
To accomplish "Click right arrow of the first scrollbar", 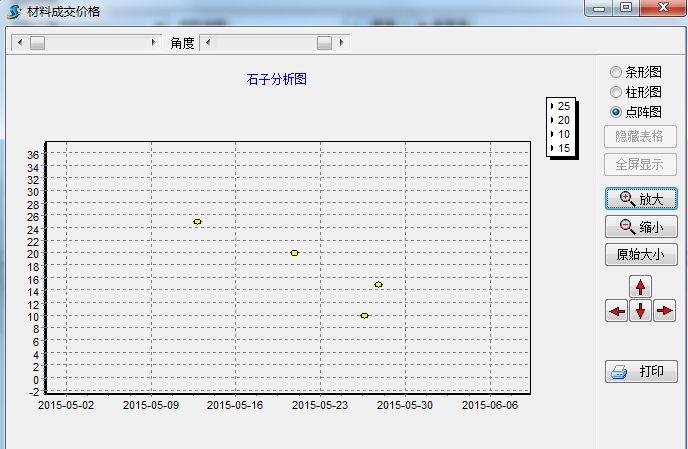I will coord(153,43).
